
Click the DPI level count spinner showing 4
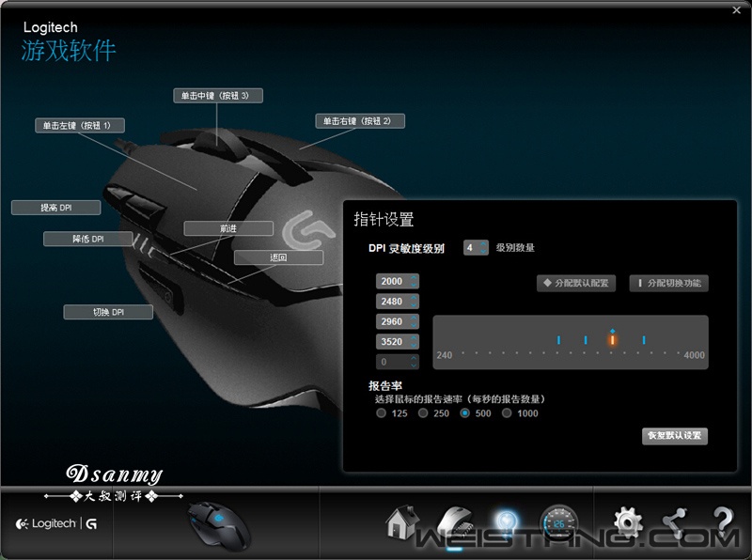point(476,248)
